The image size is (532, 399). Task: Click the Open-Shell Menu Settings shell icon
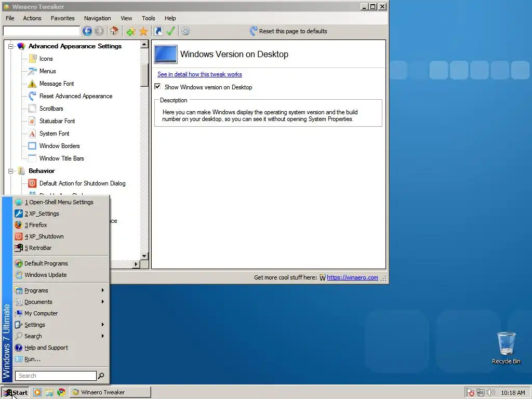pos(19,202)
